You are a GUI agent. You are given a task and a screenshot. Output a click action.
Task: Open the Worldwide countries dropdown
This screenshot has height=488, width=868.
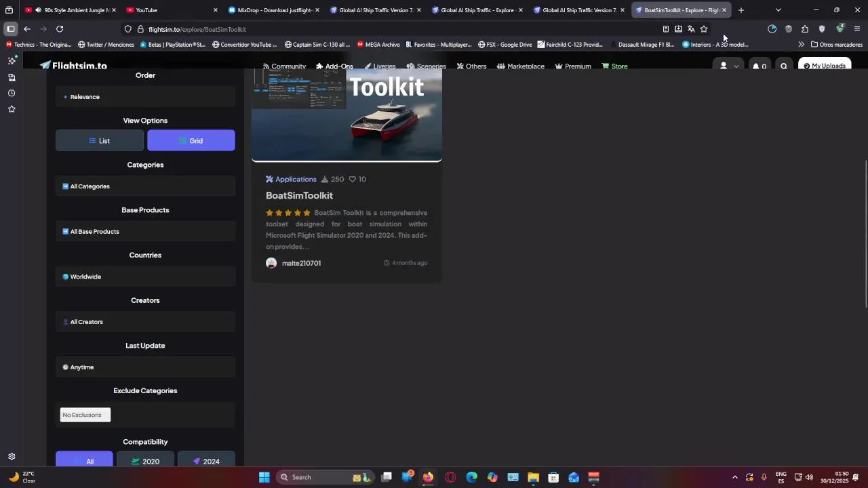pyautogui.click(x=145, y=277)
